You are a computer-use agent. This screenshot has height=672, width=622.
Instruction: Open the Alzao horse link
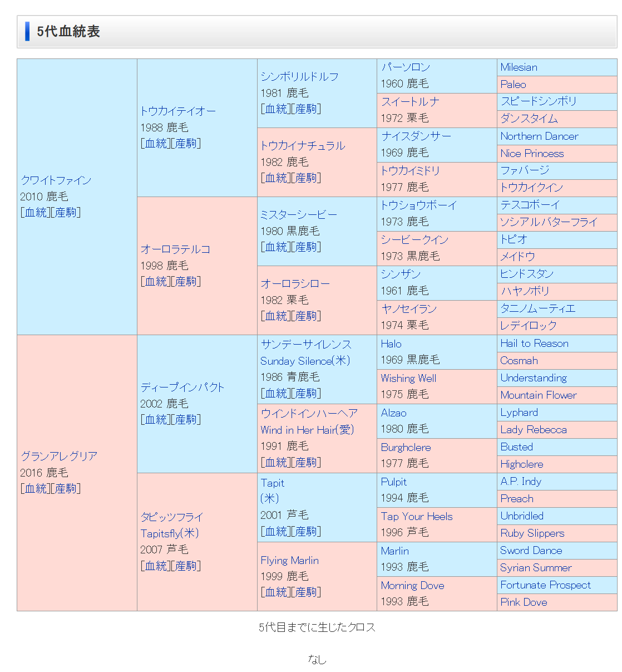point(393,413)
